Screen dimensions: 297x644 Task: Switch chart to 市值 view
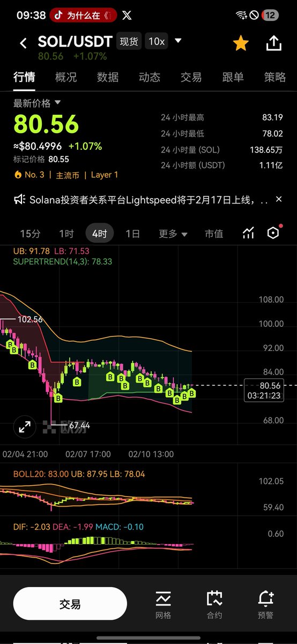(x=214, y=233)
